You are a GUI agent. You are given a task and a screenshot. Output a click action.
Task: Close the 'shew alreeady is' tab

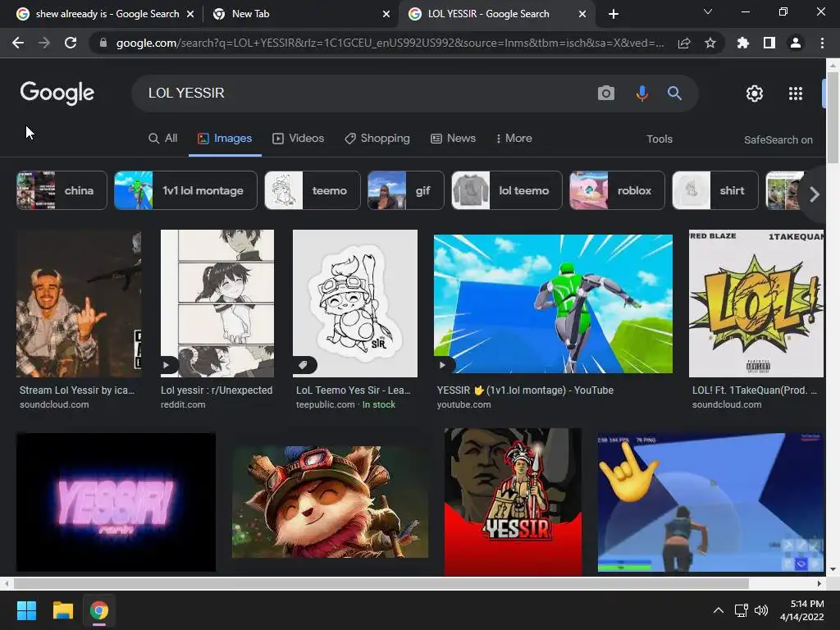189,14
